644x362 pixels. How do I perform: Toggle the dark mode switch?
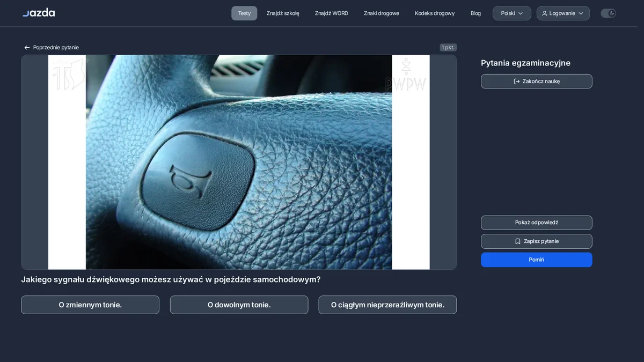point(608,13)
